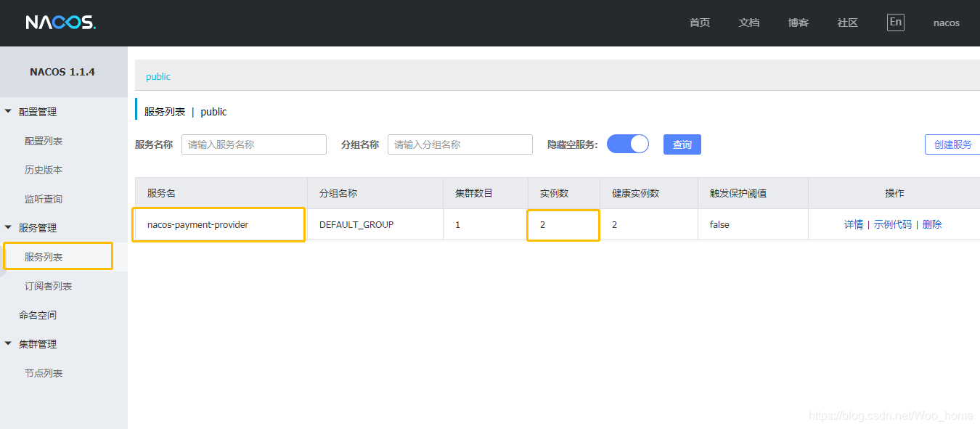Focus the 分组名称 input field

460,144
